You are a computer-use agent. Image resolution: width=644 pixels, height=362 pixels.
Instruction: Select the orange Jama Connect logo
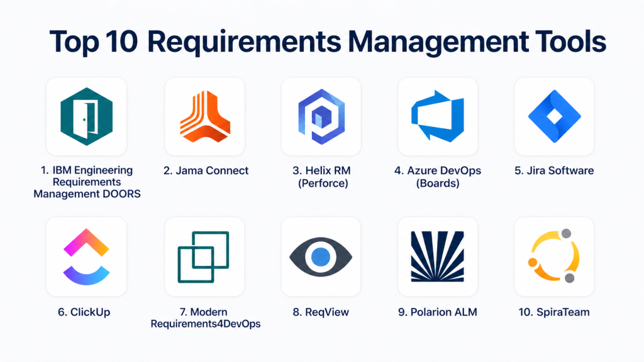click(x=204, y=117)
